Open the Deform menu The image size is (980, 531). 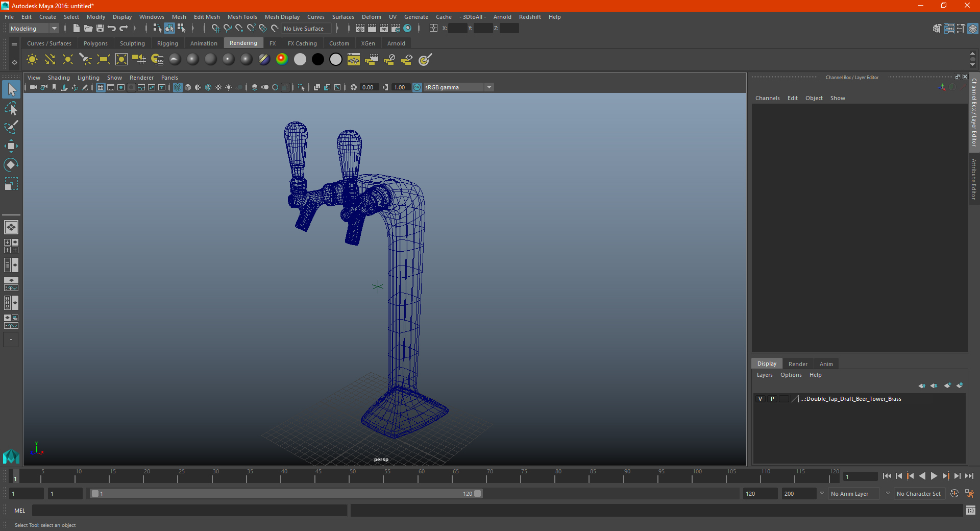[372, 17]
